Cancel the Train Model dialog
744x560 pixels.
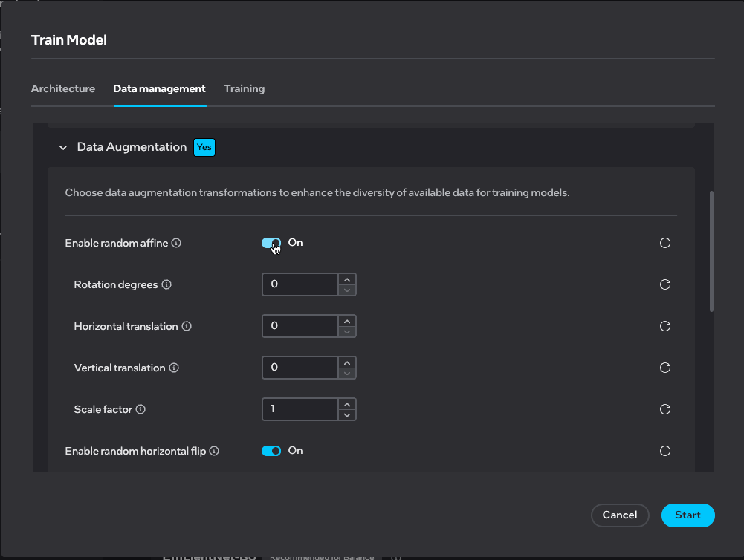click(x=620, y=515)
